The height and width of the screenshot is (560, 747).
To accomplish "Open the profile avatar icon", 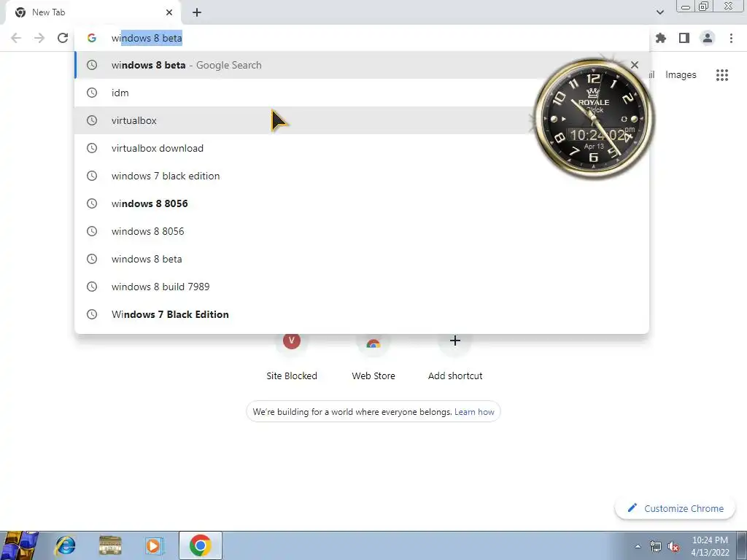I will (x=708, y=38).
